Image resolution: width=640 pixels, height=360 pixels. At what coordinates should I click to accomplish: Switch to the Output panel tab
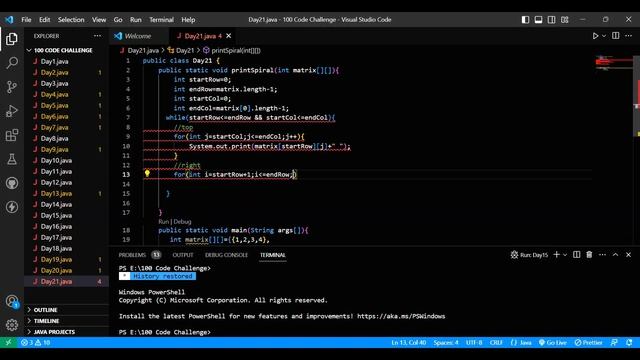point(182,255)
